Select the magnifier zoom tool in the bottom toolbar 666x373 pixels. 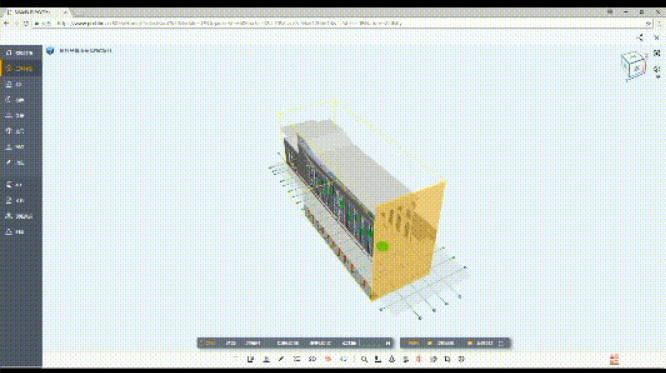[364, 359]
